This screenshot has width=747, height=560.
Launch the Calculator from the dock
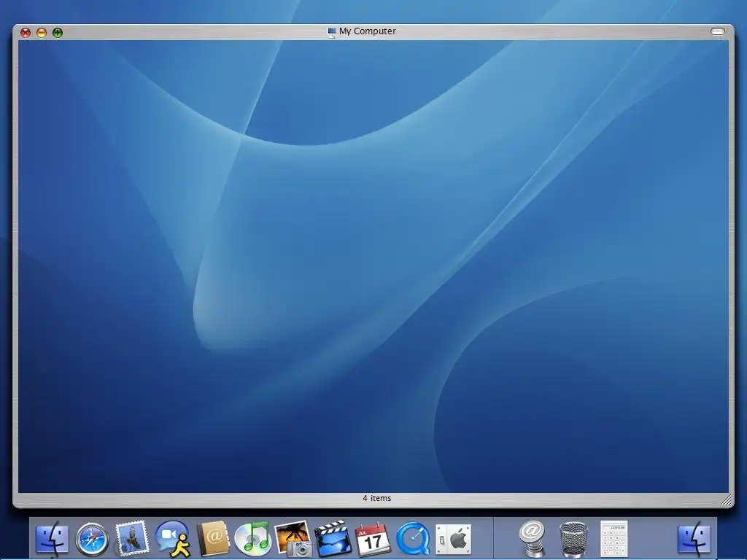(x=614, y=539)
